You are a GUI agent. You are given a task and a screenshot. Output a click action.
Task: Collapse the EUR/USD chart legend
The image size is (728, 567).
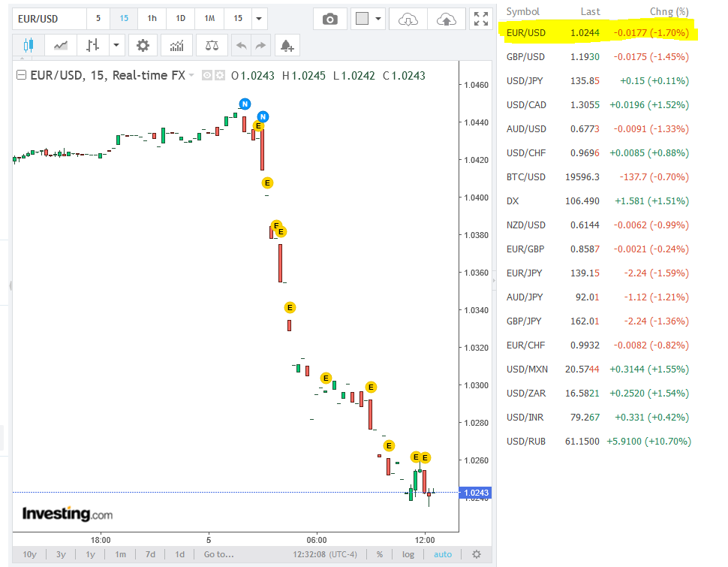pos(21,75)
